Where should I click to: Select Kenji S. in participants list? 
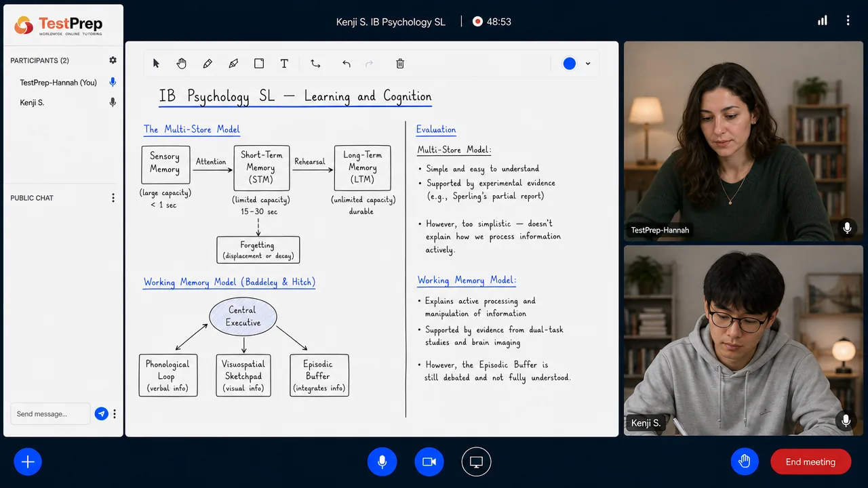(33, 103)
